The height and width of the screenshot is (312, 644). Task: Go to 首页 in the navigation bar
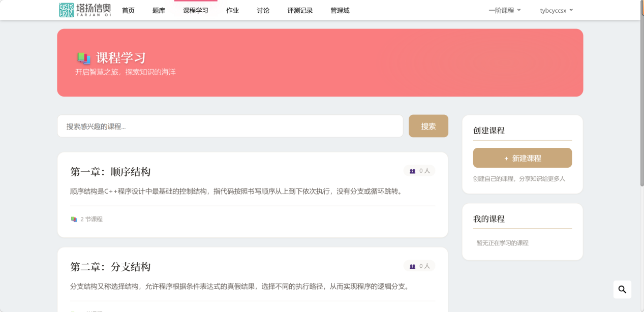coord(128,10)
